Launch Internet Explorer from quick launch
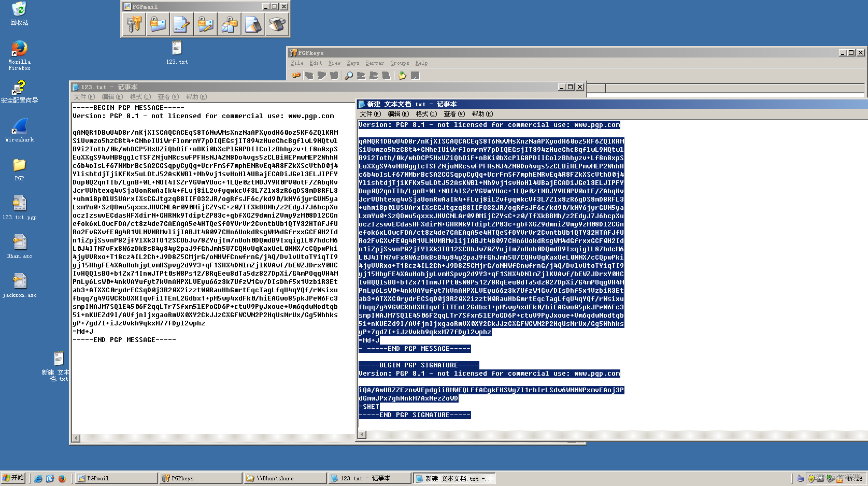Image resolution: width=868 pixels, height=486 pixels. pos(38,478)
